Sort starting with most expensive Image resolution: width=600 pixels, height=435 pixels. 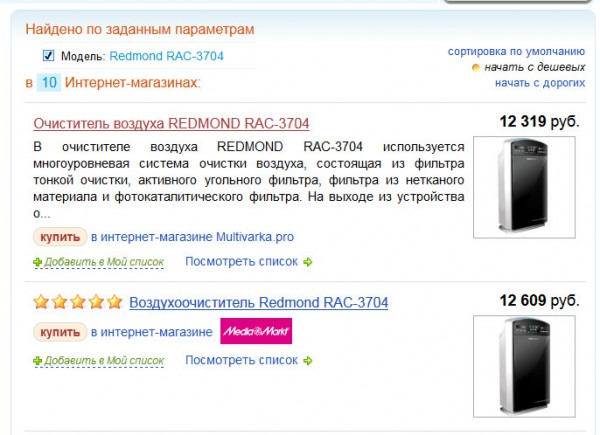point(539,83)
